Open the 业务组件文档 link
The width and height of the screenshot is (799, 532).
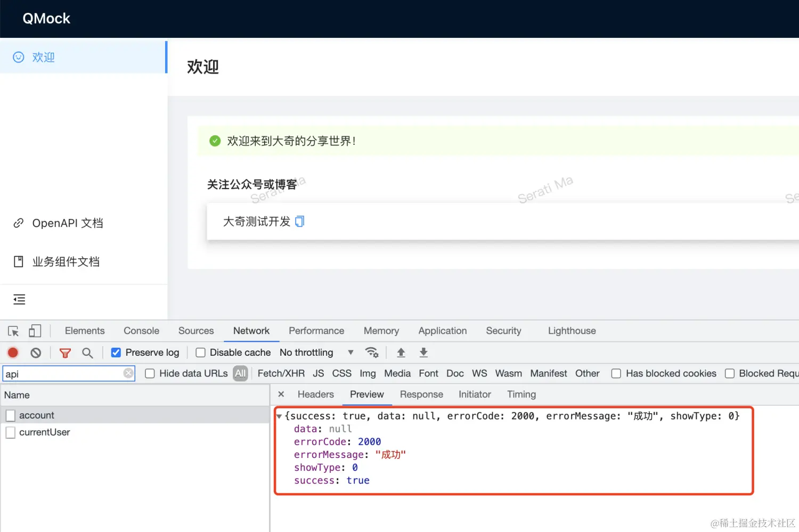tap(66, 261)
